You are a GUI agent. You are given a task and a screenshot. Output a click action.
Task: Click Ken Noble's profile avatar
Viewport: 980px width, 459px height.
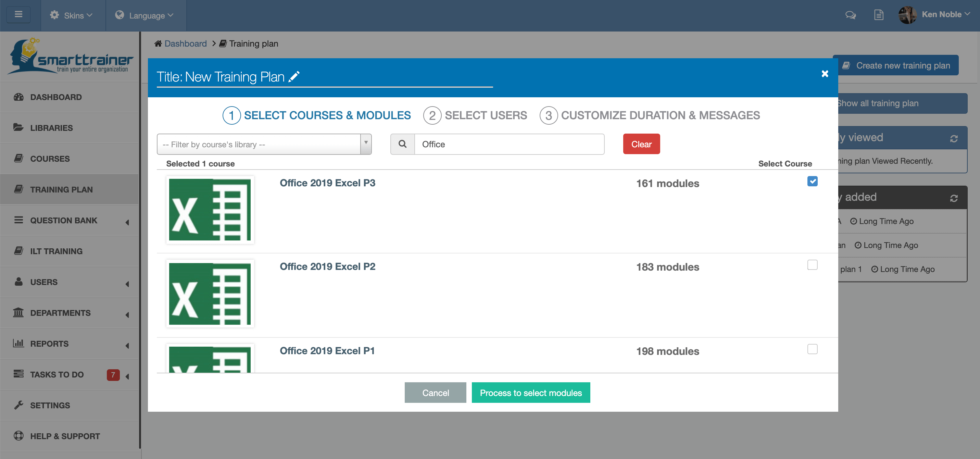coord(907,15)
